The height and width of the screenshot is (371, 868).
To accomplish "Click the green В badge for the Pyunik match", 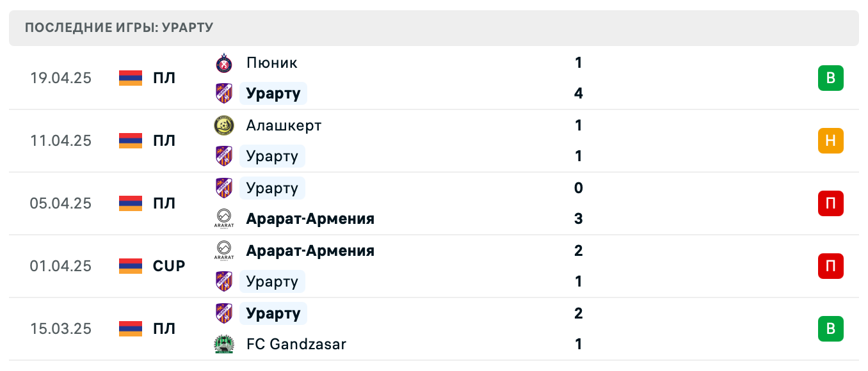I will 831,78.
